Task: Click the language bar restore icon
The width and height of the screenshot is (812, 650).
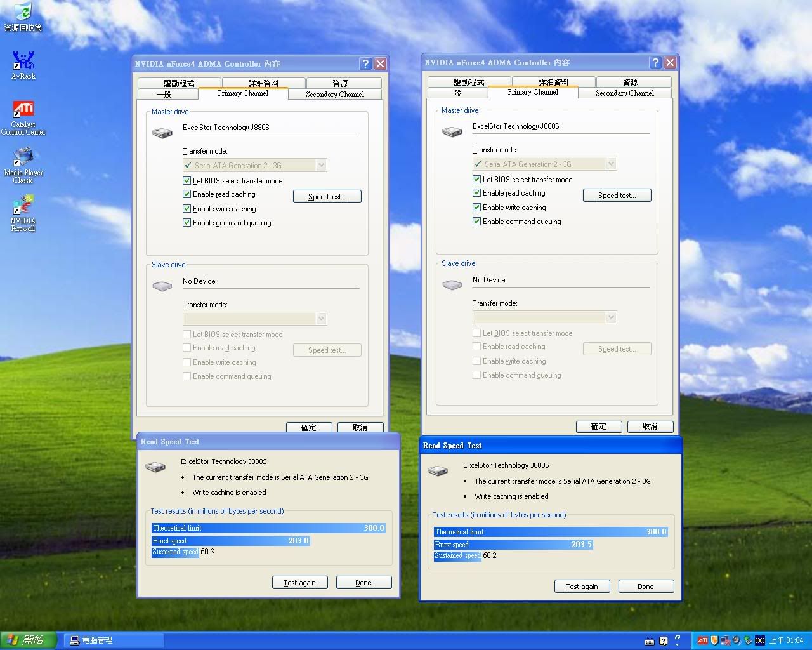Action: coord(678,637)
